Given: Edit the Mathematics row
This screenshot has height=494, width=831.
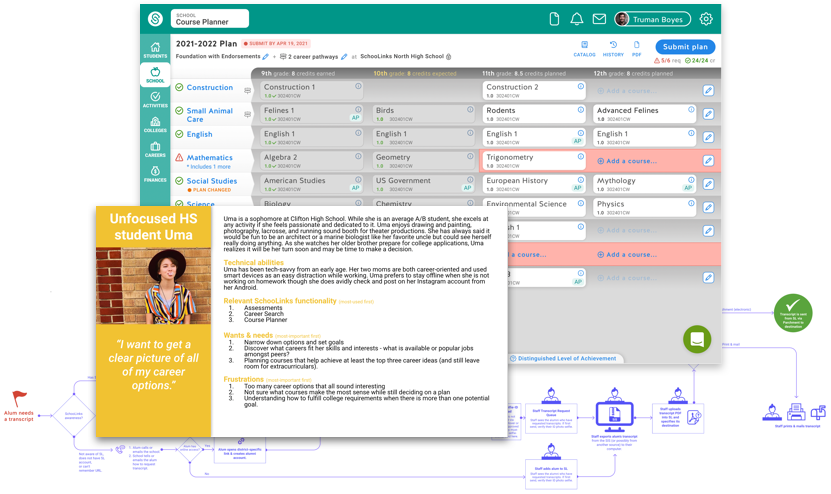Looking at the screenshot, I should point(708,161).
